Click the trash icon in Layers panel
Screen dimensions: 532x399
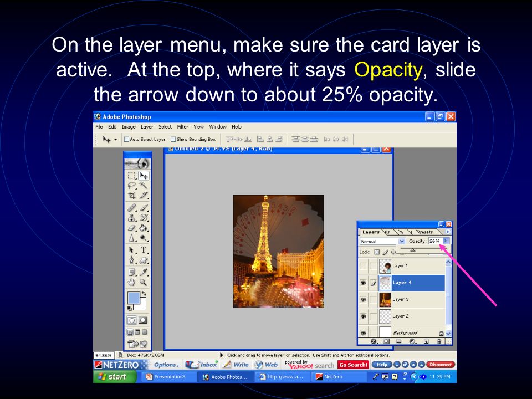pos(439,341)
